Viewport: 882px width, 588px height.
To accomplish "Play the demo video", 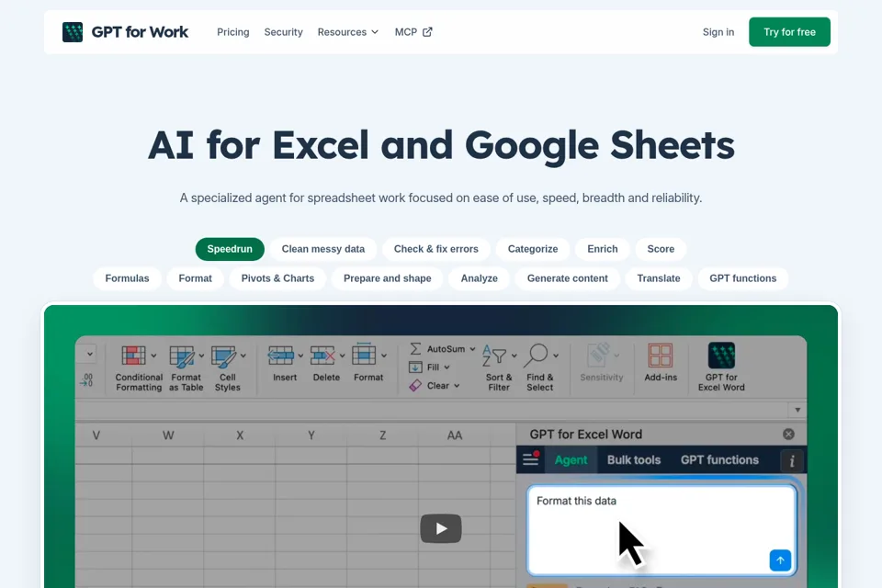I will click(x=441, y=528).
